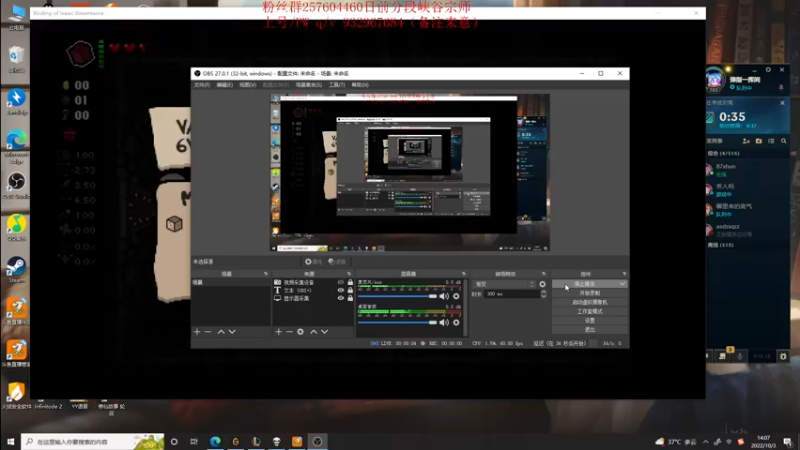
Task: Click the transition duration stepper arrows
Action: [543, 294]
